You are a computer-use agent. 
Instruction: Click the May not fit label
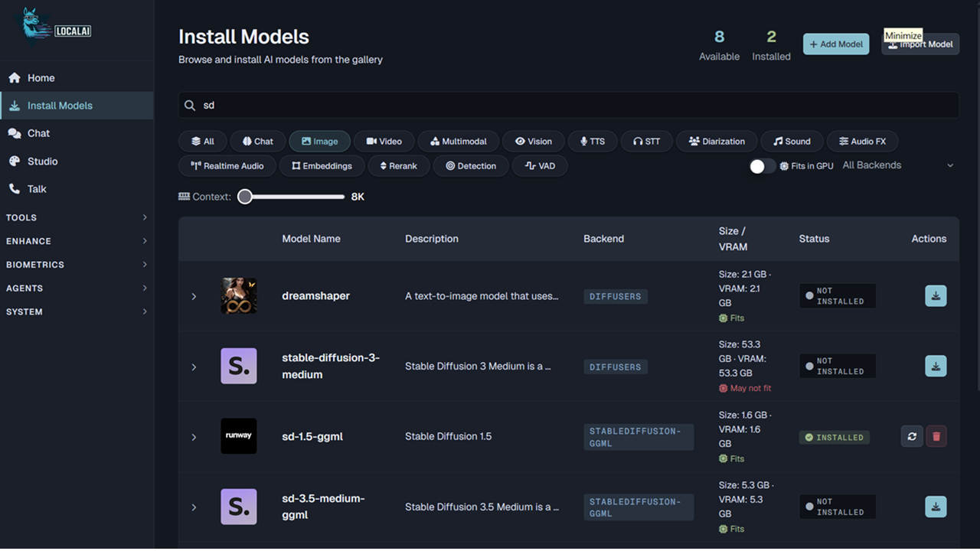point(745,388)
